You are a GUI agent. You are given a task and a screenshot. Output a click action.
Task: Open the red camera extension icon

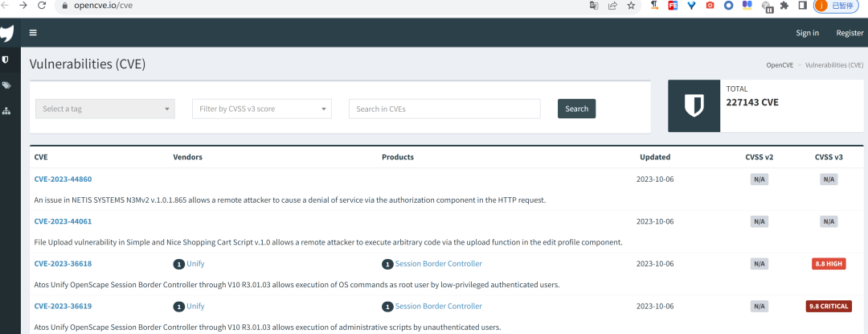click(x=710, y=6)
